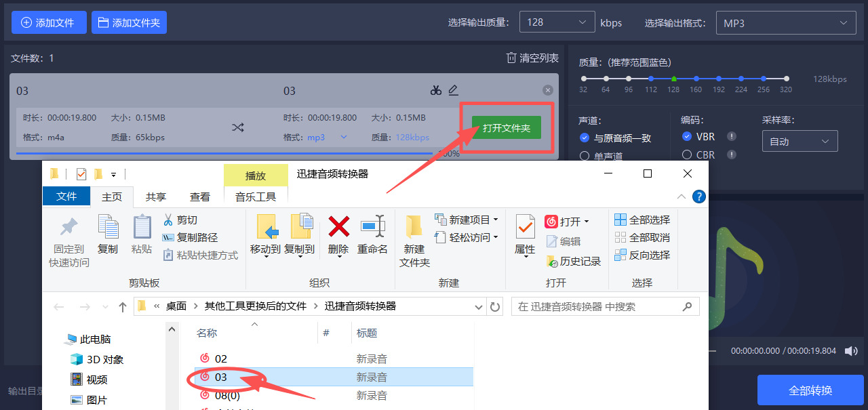Select the same-as-source channel radio button
868x410 pixels.
pyautogui.click(x=585, y=138)
